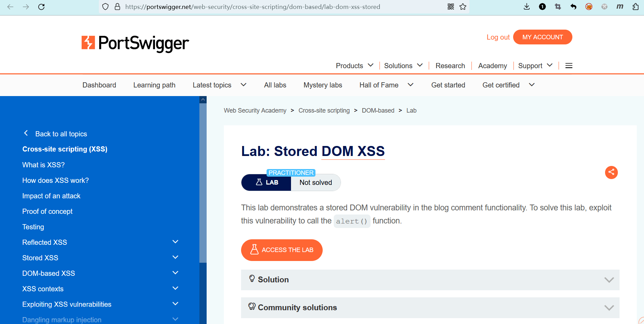Click the 'Not solved' lab status
Screen dimensions: 644x324
point(316,182)
